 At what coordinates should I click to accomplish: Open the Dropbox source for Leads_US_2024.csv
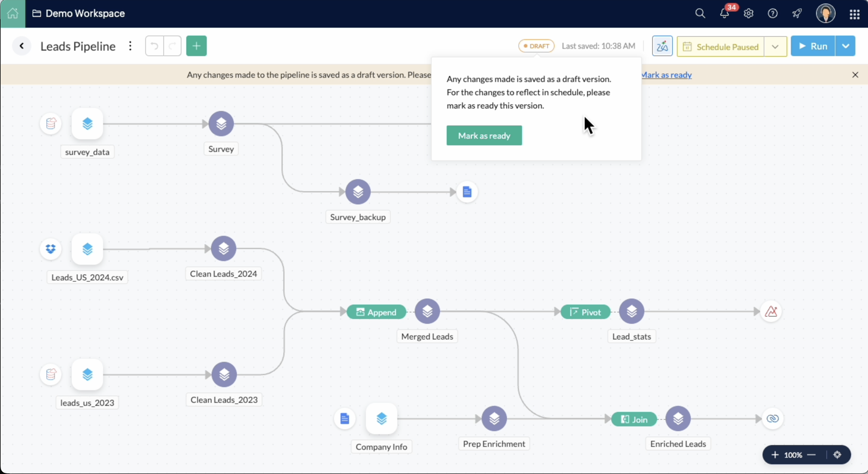(51, 249)
